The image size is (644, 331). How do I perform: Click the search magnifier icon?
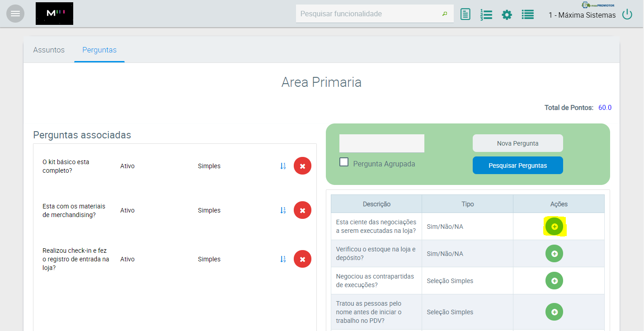(x=445, y=14)
